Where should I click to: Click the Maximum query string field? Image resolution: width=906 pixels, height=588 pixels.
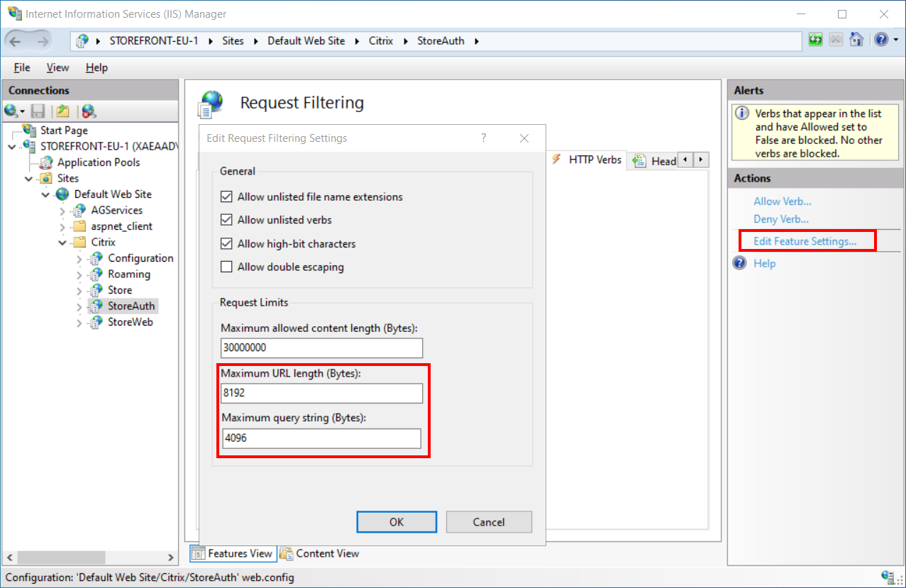click(322, 438)
